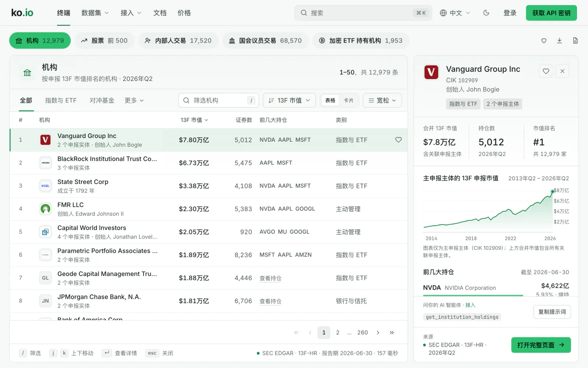Click the 接入 link in AI agent section
588x368 pixels.
click(x=470, y=305)
